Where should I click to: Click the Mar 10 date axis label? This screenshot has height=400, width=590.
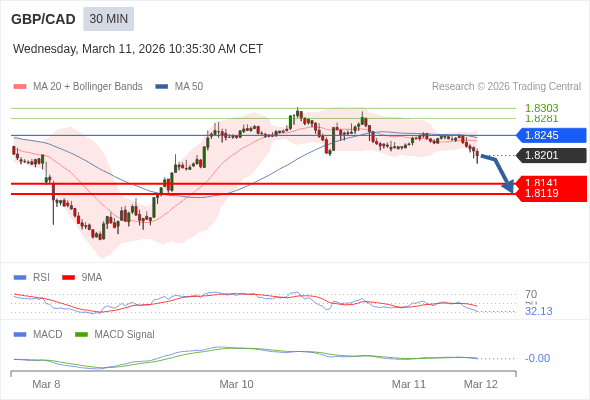tap(236, 384)
